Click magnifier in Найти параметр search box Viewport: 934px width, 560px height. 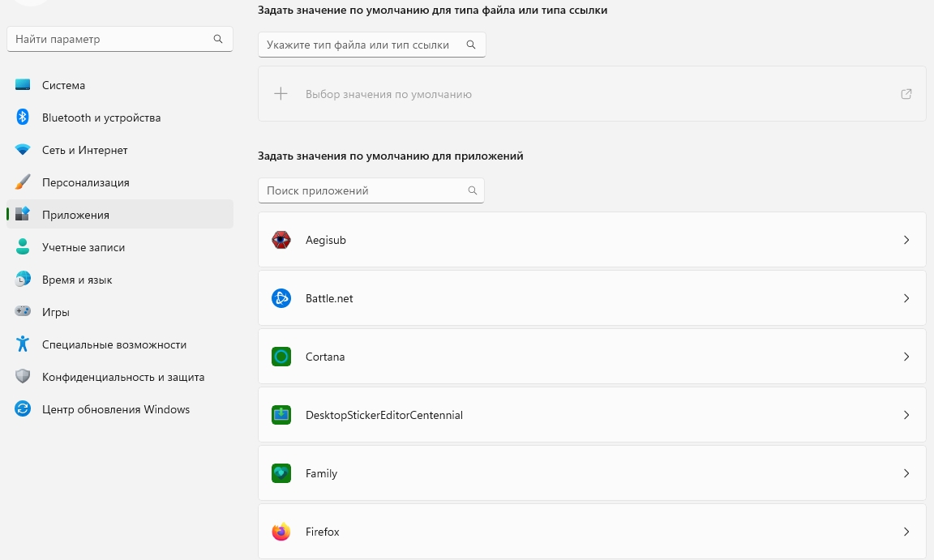[x=218, y=39]
